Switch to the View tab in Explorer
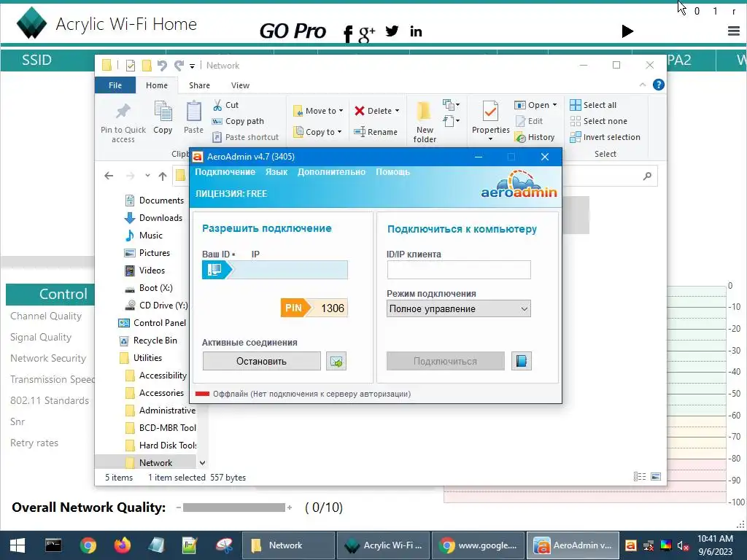 pos(240,85)
